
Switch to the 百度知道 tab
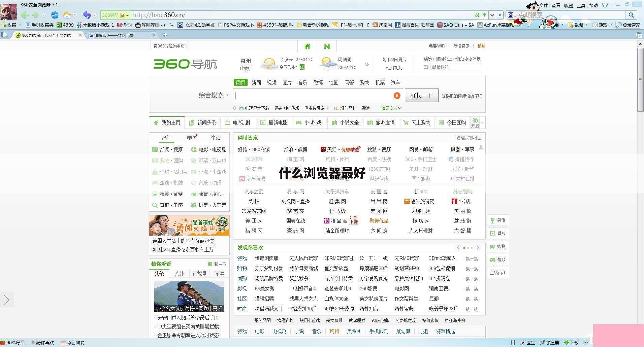click(121, 35)
